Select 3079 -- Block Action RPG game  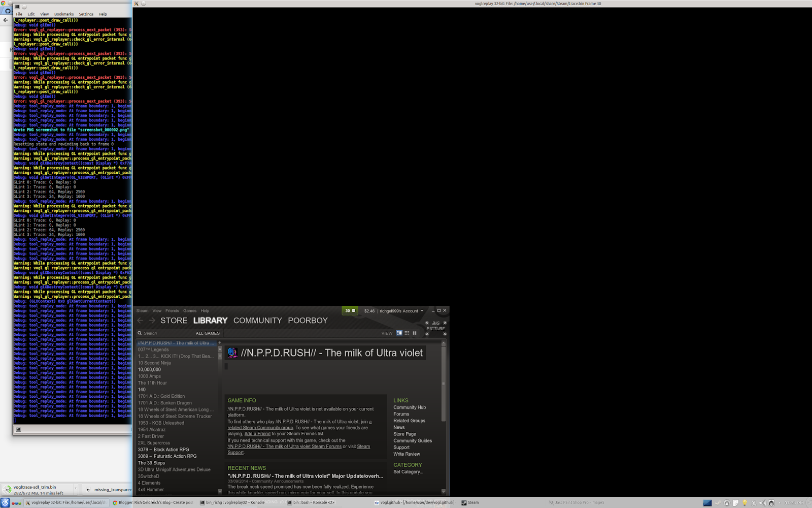pos(163,450)
